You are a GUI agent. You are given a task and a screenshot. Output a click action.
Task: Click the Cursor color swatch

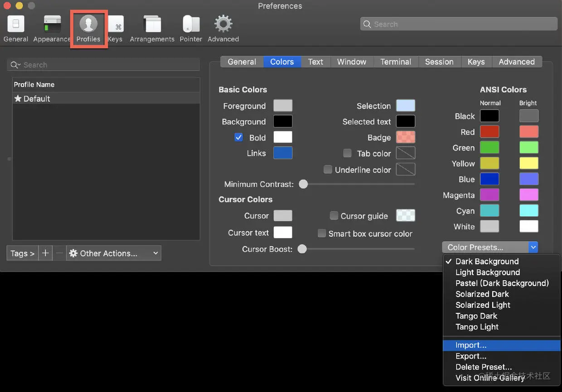pyautogui.click(x=283, y=215)
